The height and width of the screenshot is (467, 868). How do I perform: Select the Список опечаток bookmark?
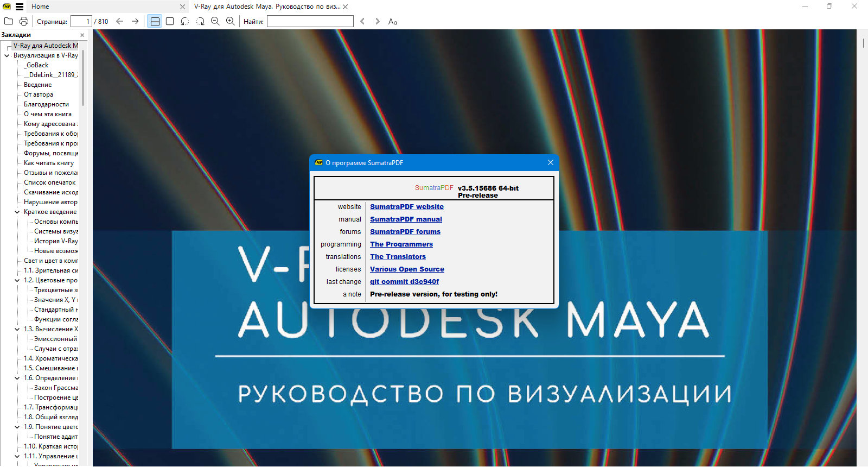tap(50, 182)
